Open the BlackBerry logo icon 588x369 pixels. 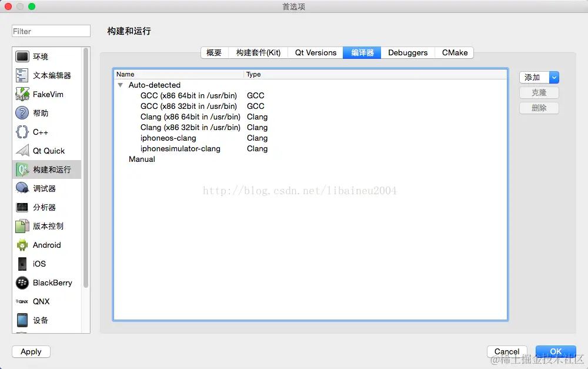point(22,282)
